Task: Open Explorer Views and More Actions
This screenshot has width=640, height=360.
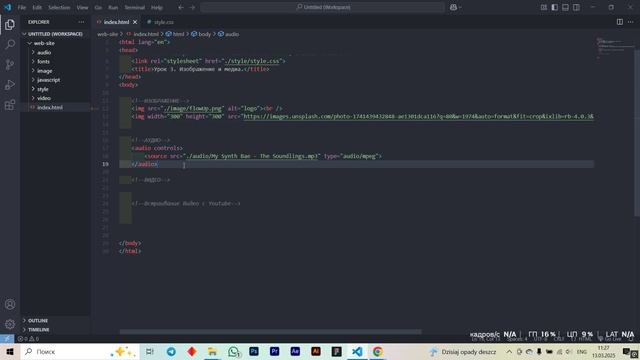Action: (x=81, y=22)
